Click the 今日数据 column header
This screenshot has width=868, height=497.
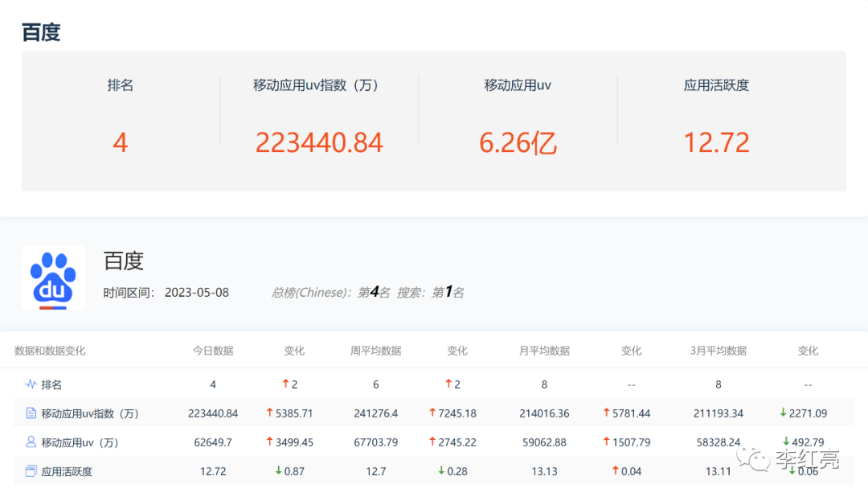213,351
